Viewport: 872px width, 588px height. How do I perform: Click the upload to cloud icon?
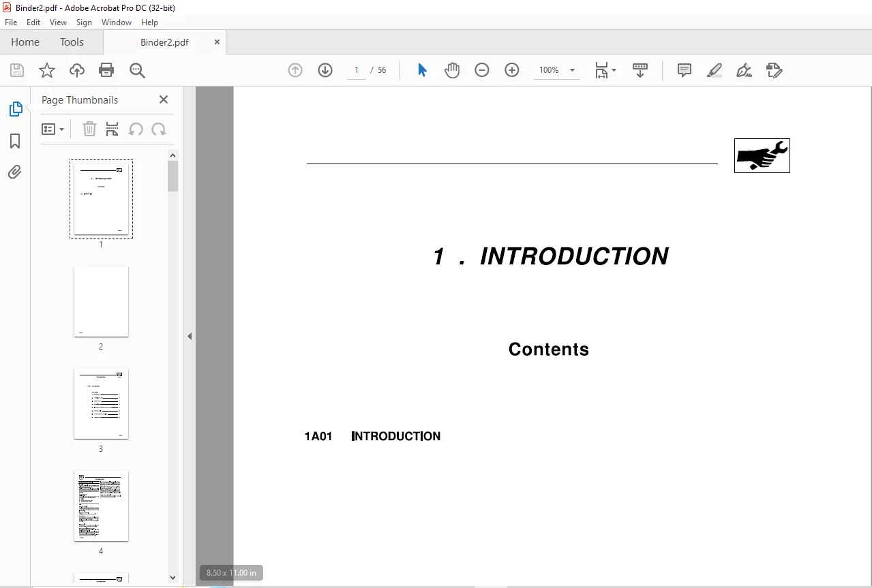(x=77, y=70)
